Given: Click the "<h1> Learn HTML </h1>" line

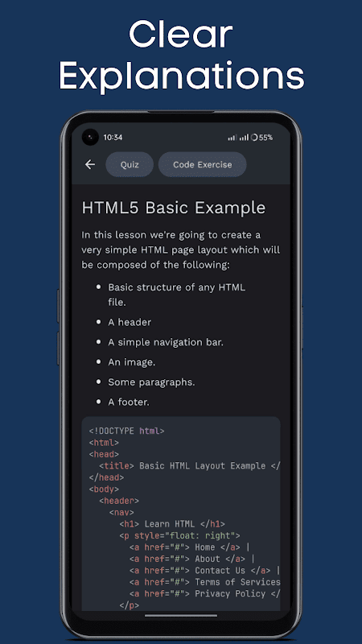Looking at the screenshot, I should [x=172, y=524].
